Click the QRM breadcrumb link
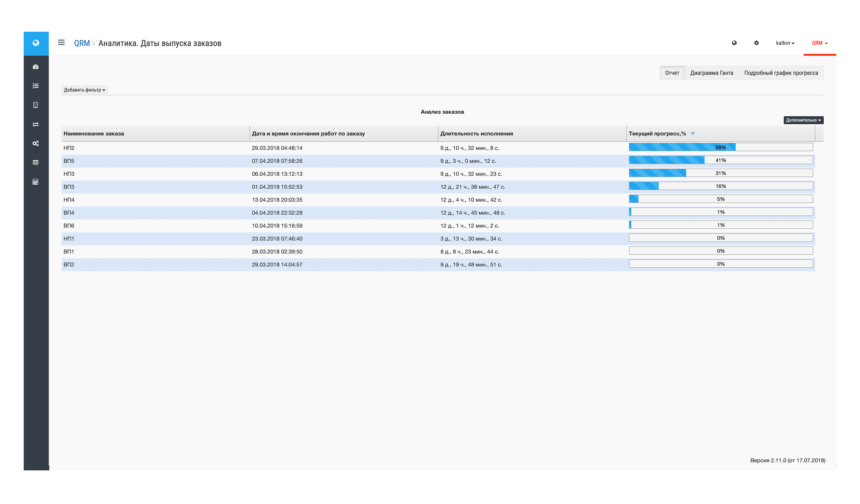 pos(82,43)
